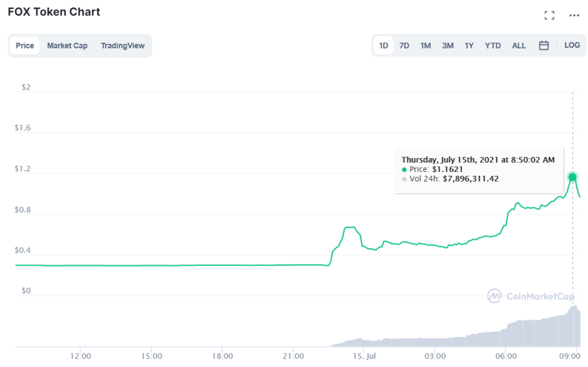Image resolution: width=588 pixels, height=367 pixels.
Task: Choose the 3M time range
Action: (447, 46)
